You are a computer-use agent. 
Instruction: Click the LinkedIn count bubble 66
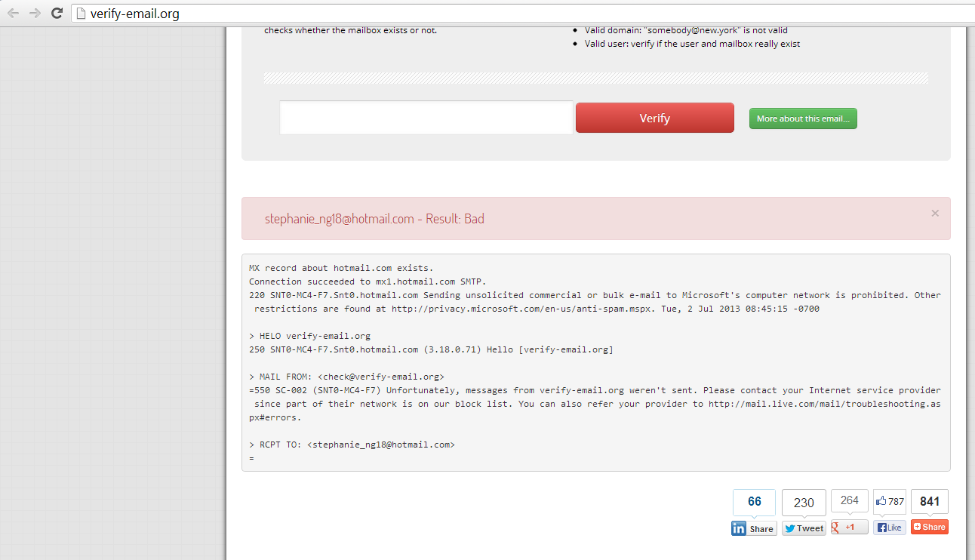(x=755, y=502)
